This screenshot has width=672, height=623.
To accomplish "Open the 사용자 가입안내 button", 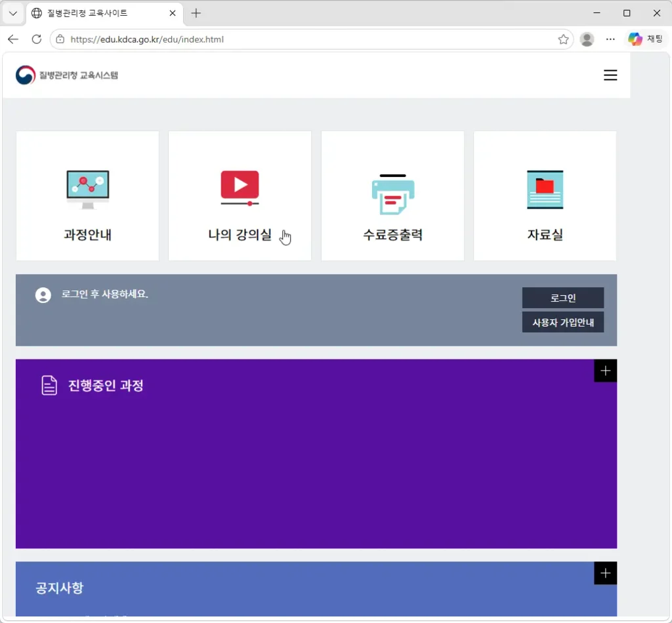I will [562, 323].
